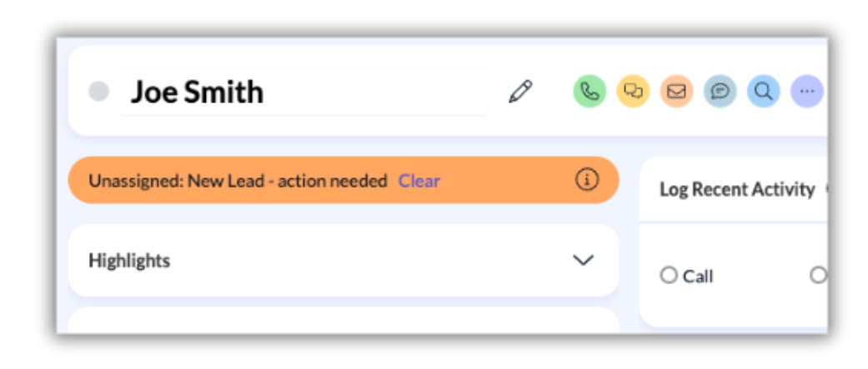
Task: Click the gray status dot before name
Action: click(98, 92)
